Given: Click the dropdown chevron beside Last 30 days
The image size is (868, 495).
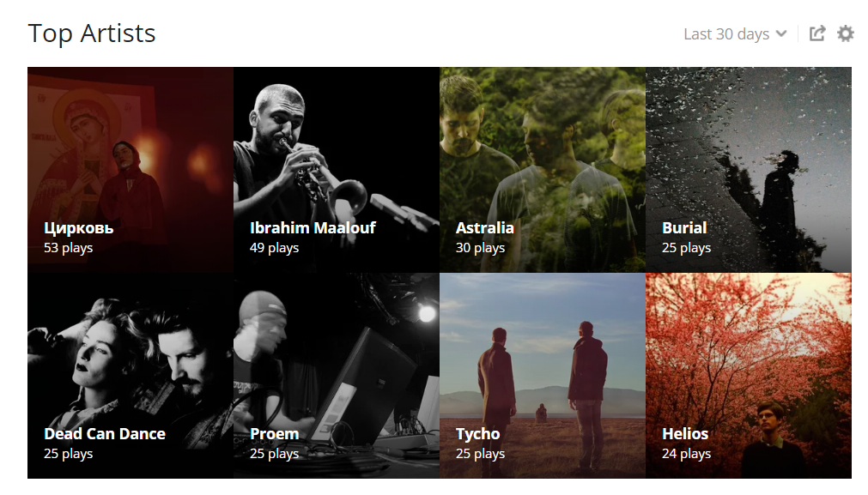Looking at the screenshot, I should (x=781, y=34).
